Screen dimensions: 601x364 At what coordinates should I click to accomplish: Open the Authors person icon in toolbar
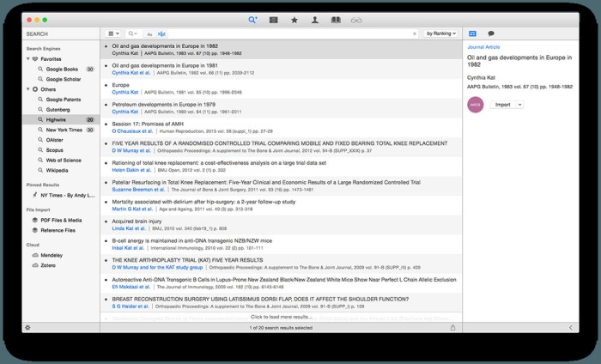(x=315, y=19)
